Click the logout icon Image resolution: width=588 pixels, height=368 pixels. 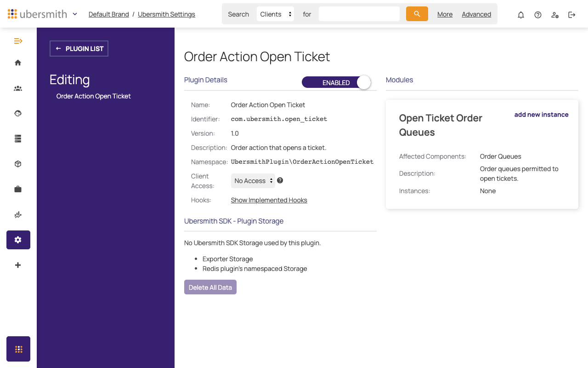[x=572, y=15]
